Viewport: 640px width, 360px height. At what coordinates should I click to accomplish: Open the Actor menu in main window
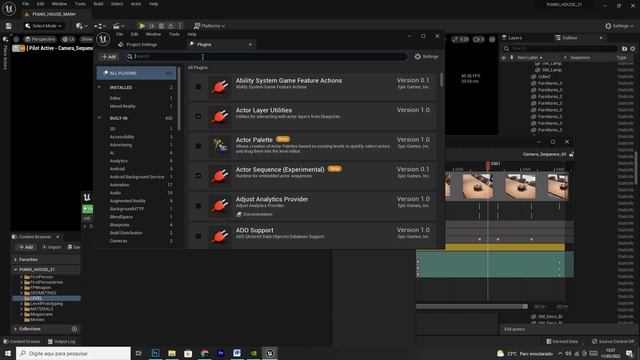pyautogui.click(x=136, y=4)
